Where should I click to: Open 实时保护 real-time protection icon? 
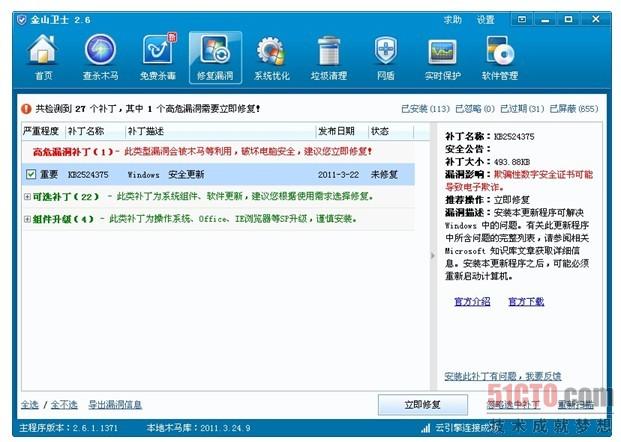tap(442, 57)
